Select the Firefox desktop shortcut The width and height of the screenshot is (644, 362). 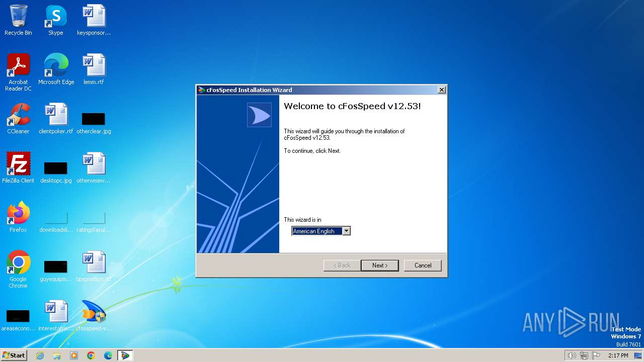[18, 218]
